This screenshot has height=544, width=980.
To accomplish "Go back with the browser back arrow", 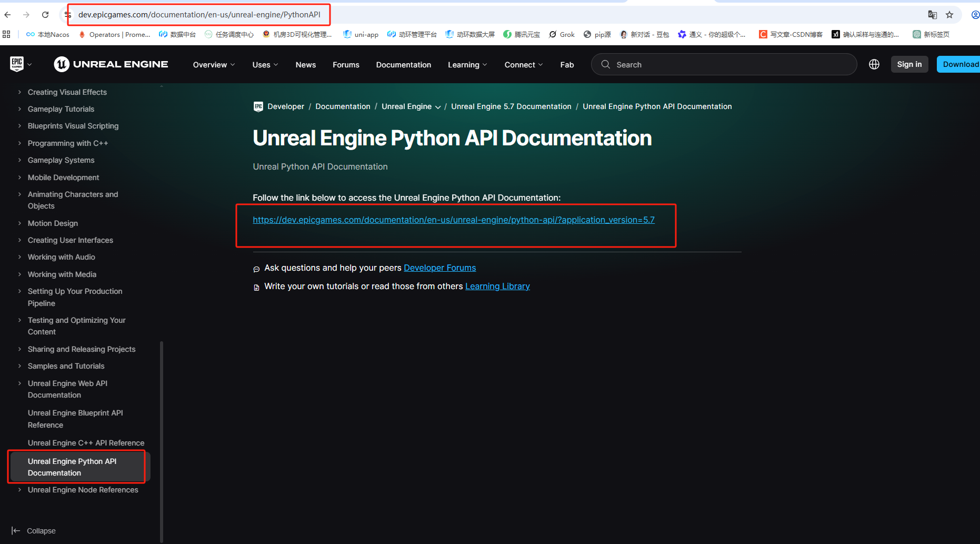I will click(7, 15).
